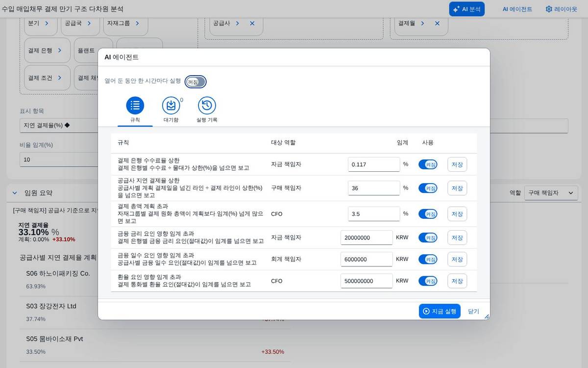Open the 규칙 list icon tab
Viewport: 588px width, 368px height.
135,105
